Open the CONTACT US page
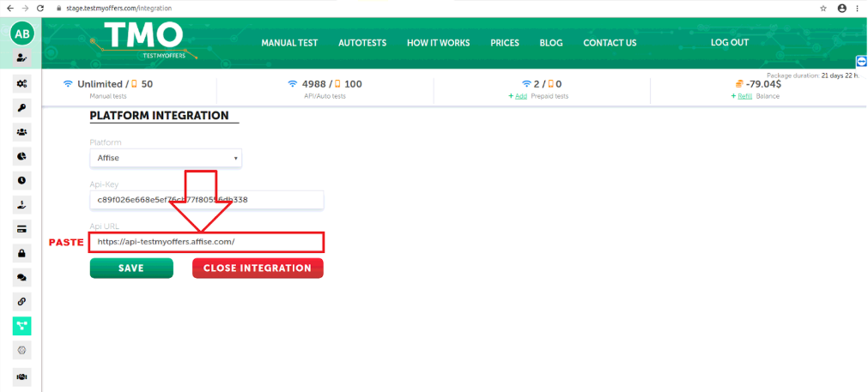 610,43
